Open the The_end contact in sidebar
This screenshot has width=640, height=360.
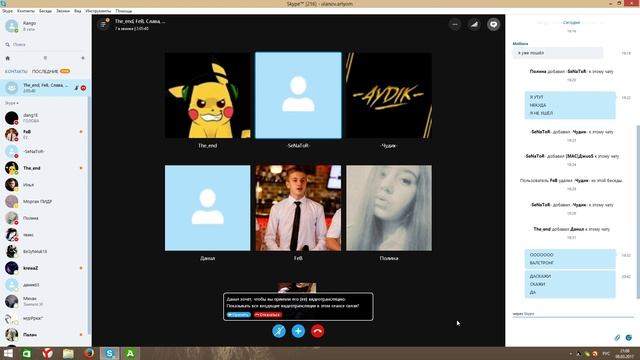point(45,168)
